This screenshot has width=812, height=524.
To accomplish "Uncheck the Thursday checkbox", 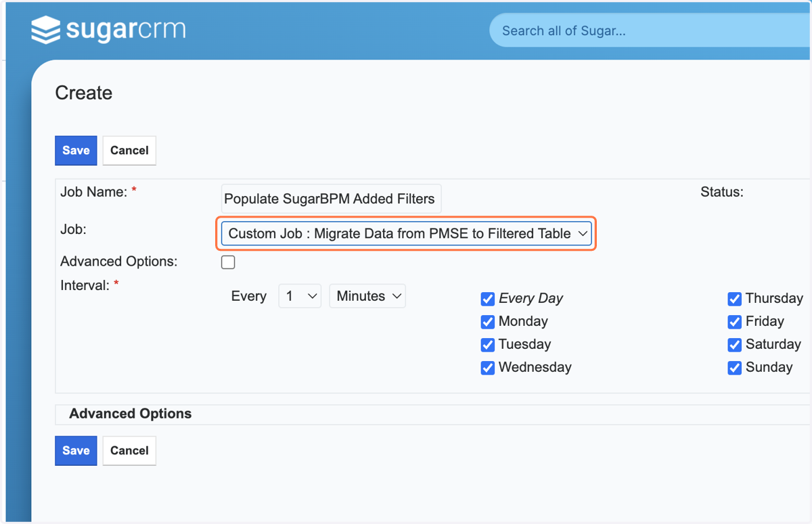I will point(734,298).
